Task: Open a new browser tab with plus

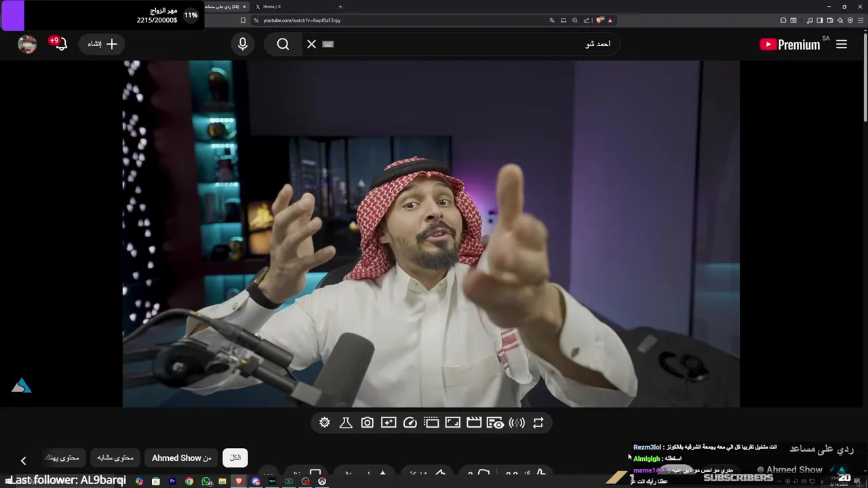Action: (340, 7)
